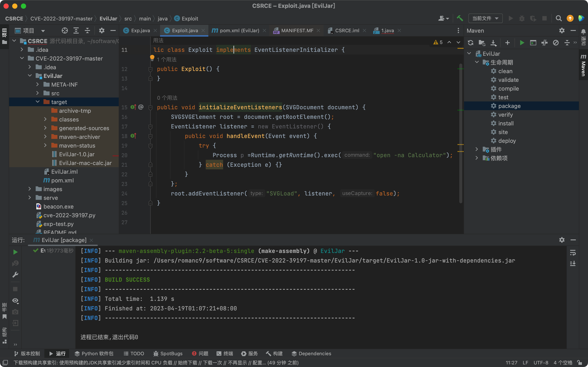
Task: Open the account user icon menu
Action: (x=444, y=19)
